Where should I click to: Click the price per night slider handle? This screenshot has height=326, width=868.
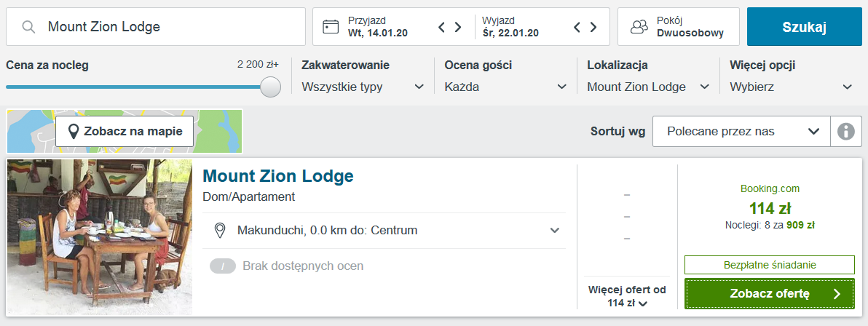pos(271,87)
